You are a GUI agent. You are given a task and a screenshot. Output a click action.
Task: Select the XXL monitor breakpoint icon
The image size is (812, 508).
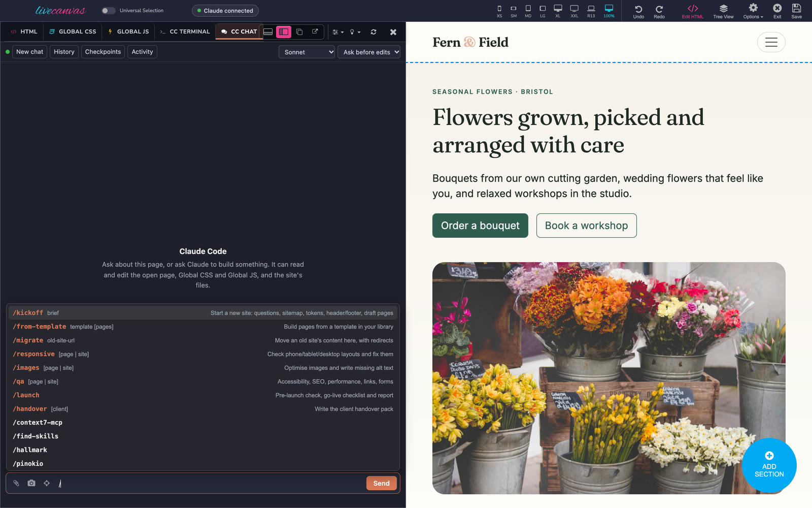click(574, 9)
